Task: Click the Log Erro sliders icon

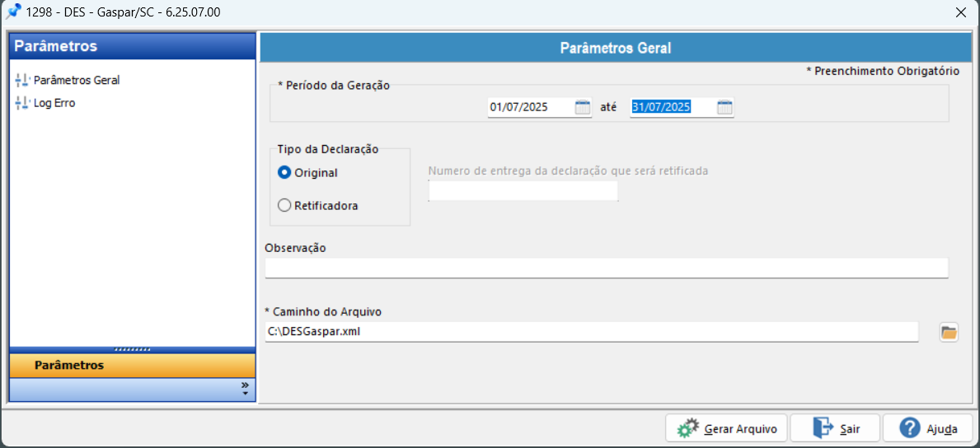Action: (22, 103)
